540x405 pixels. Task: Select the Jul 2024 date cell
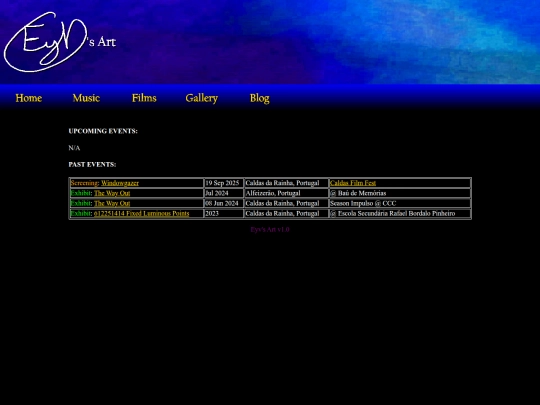tap(224, 193)
